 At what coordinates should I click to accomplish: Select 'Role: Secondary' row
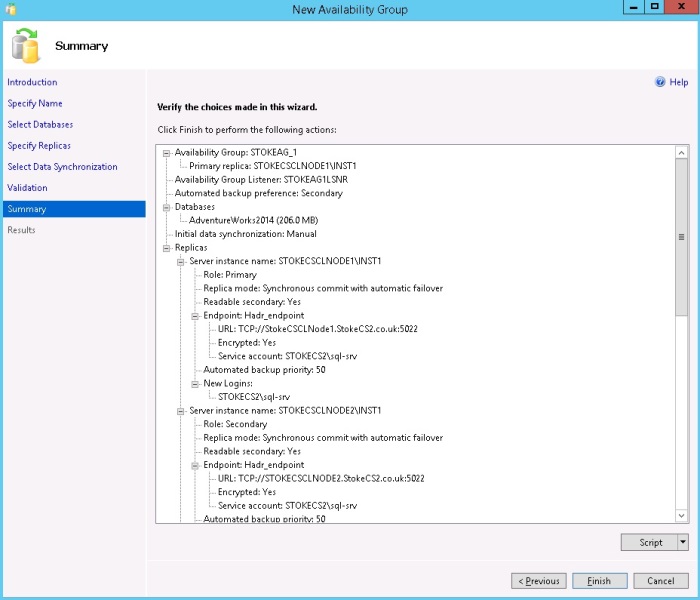[235, 424]
